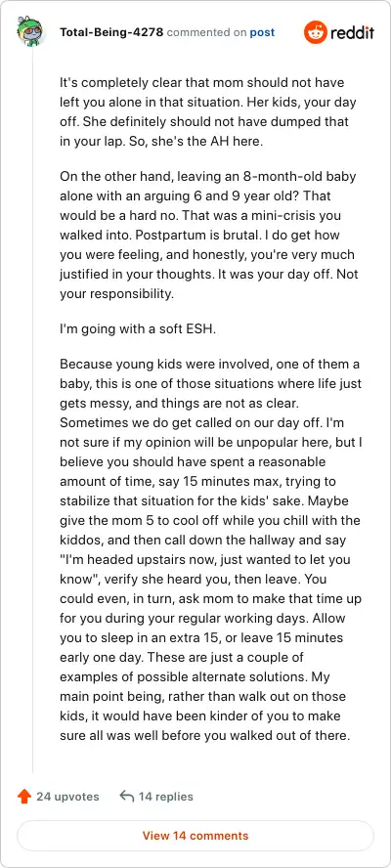The width and height of the screenshot is (391, 868).
Task: Follow the blue "post" link
Action: 262,32
